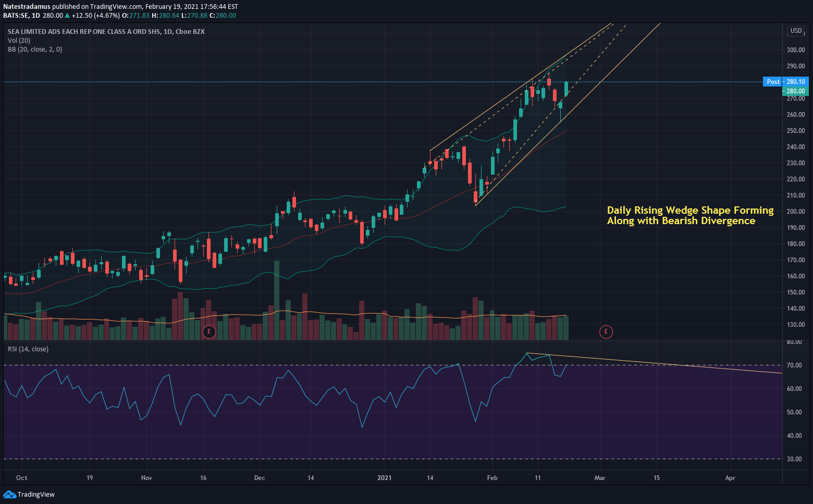Select the RSI (14, close) indicator label
813x504 pixels.
tap(28, 349)
